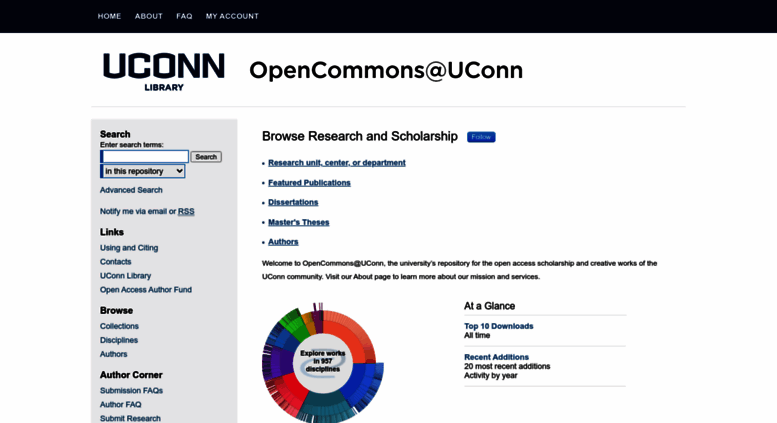Open Advanced Search link

point(131,190)
